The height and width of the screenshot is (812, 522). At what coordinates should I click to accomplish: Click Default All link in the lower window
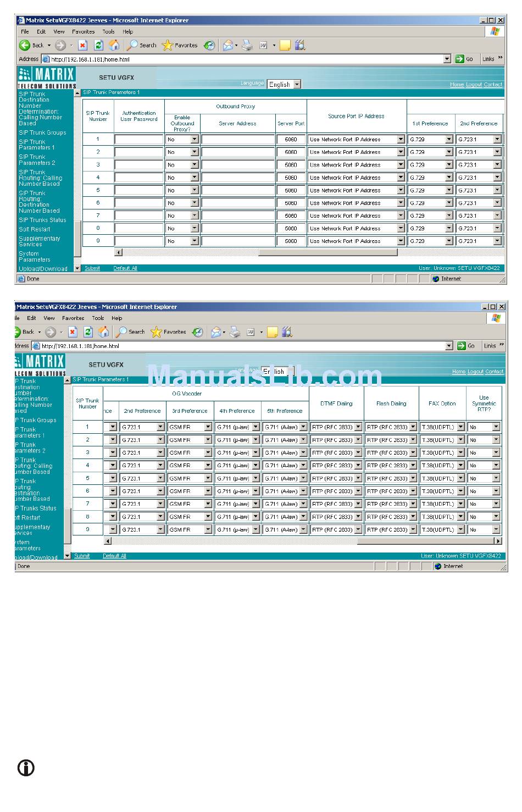click(115, 556)
